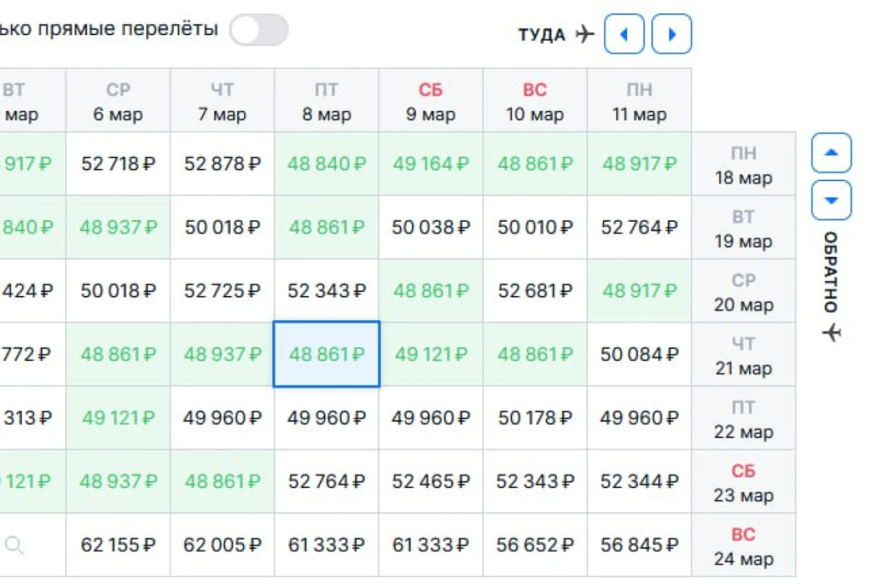Choose 52 764 ₽ for 11 мар / 19 мар
This screenshot has height=588, width=882.
pos(639,227)
